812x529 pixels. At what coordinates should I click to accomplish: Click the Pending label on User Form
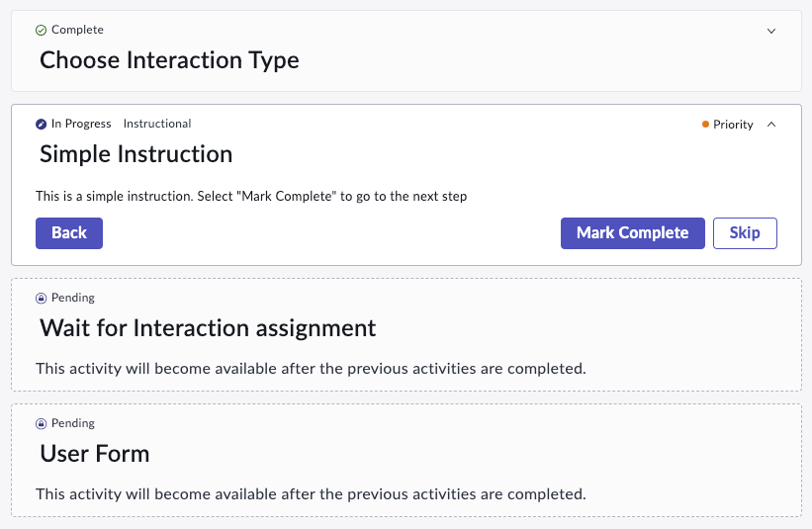click(73, 423)
